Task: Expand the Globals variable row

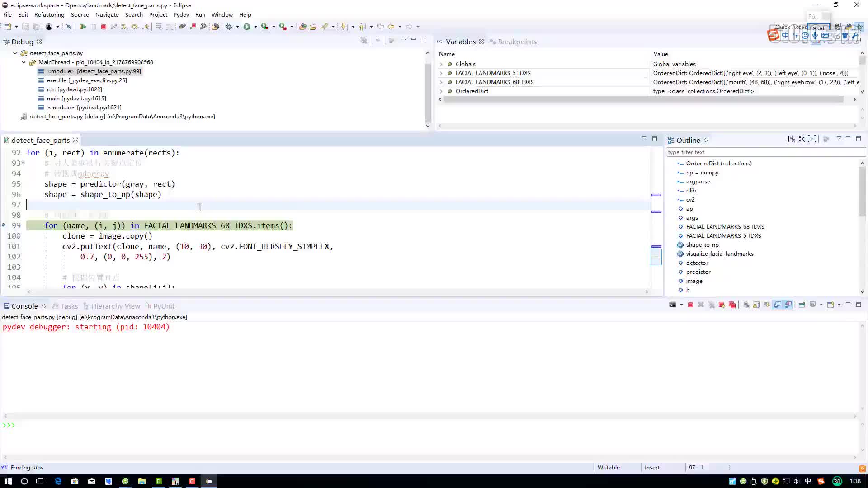Action: 441,64
